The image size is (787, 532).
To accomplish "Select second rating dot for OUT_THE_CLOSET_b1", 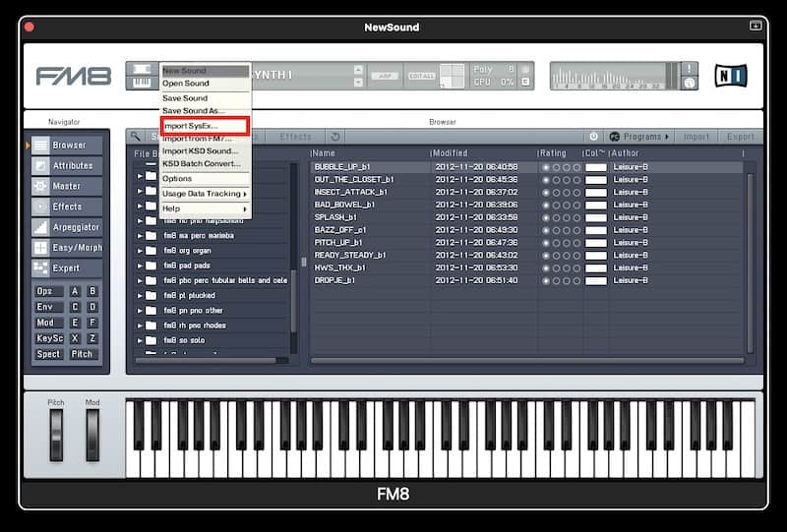I will click(556, 180).
